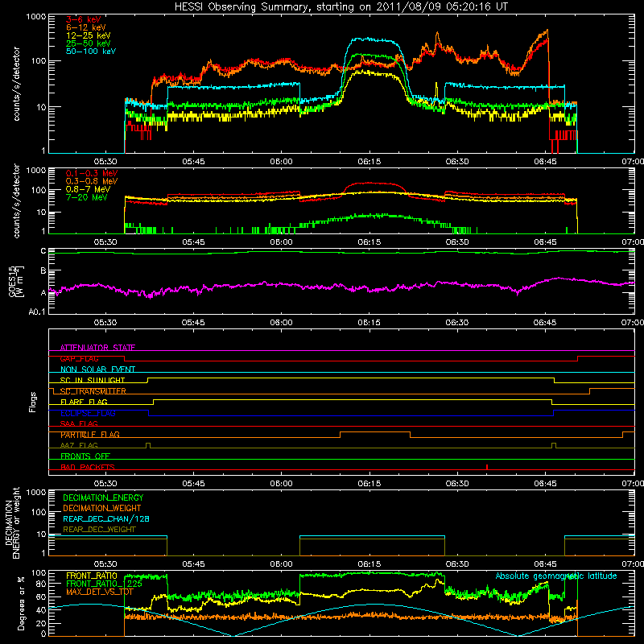The width and height of the screenshot is (644, 644).
Task: Click the 06:00 tick under the MeV panel
Action: [x=281, y=242]
